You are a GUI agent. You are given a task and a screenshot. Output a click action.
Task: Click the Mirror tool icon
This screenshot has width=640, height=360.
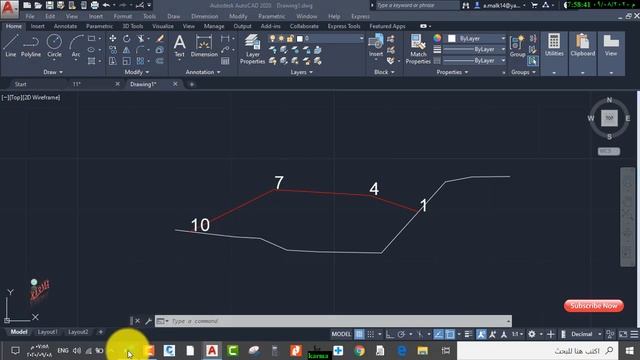[127, 50]
